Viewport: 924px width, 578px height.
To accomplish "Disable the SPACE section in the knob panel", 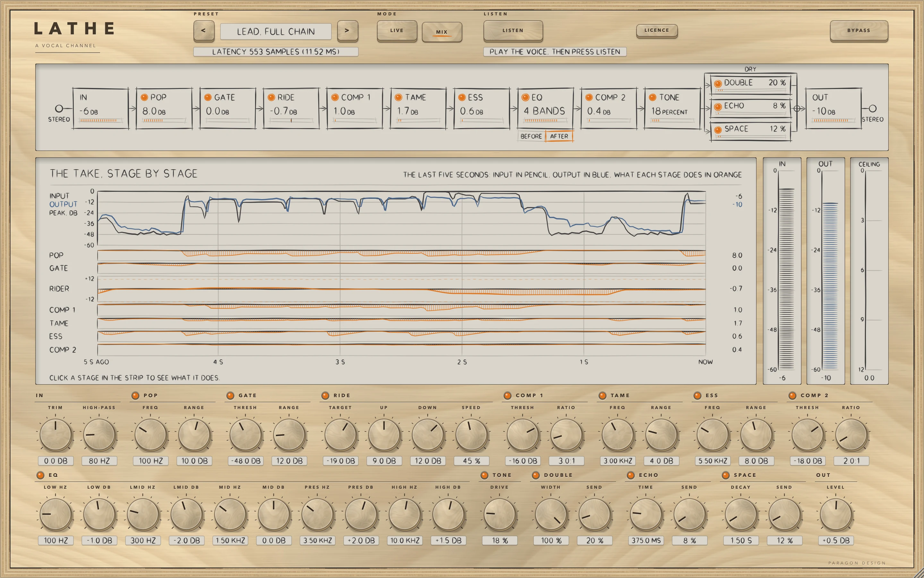I will [726, 475].
